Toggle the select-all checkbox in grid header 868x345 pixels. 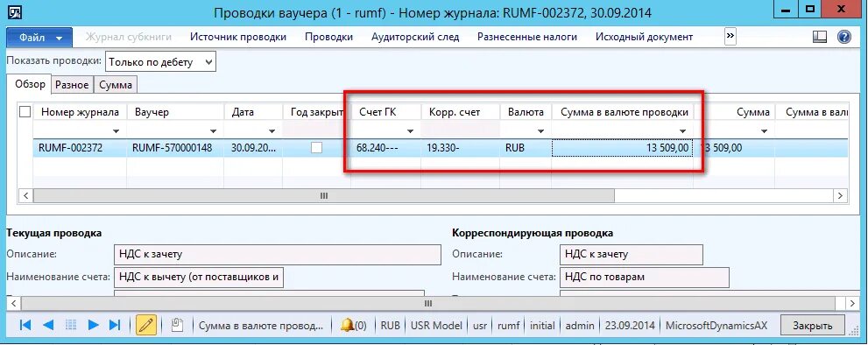[25, 112]
